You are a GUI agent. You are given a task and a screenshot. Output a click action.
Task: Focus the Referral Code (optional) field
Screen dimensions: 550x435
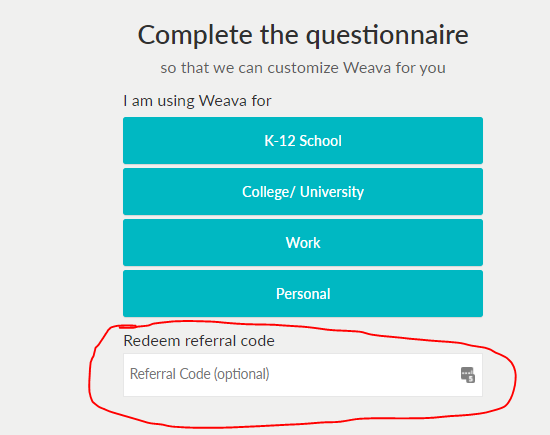[303, 375]
